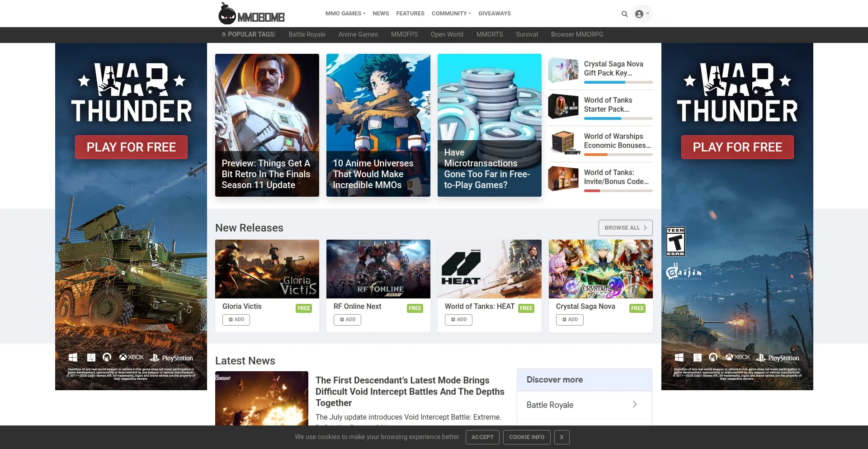The width and height of the screenshot is (868, 449).
Task: Expand Battle Royale in Discover more
Action: [x=584, y=405]
